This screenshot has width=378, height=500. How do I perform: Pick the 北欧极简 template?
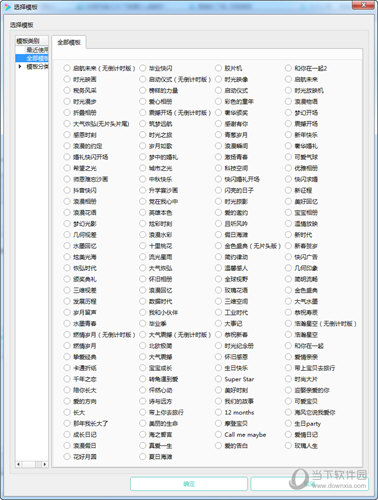click(x=143, y=346)
